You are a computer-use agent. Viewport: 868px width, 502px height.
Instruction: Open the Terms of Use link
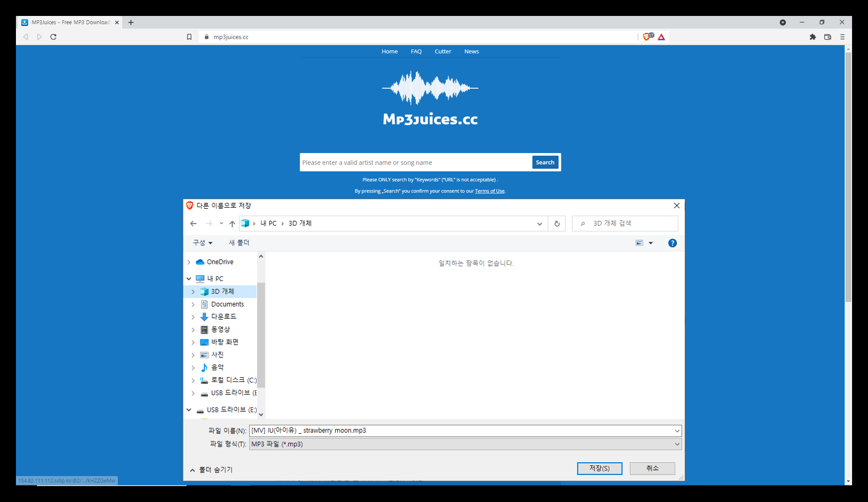(490, 191)
